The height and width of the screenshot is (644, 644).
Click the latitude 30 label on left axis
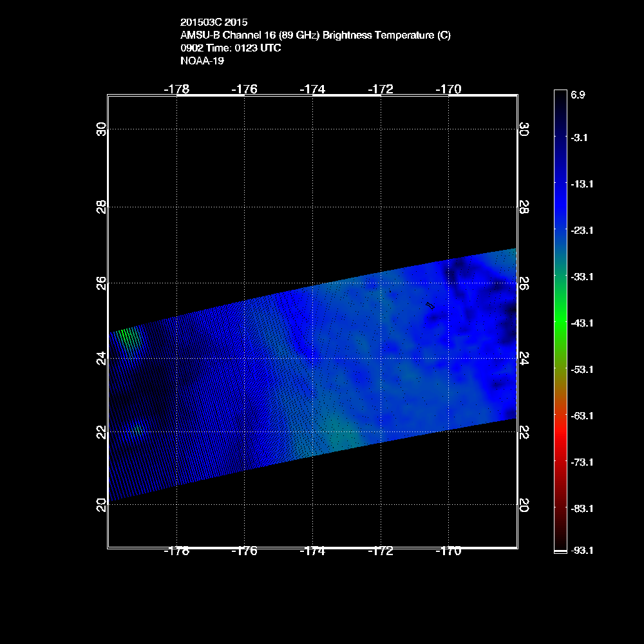[100, 129]
